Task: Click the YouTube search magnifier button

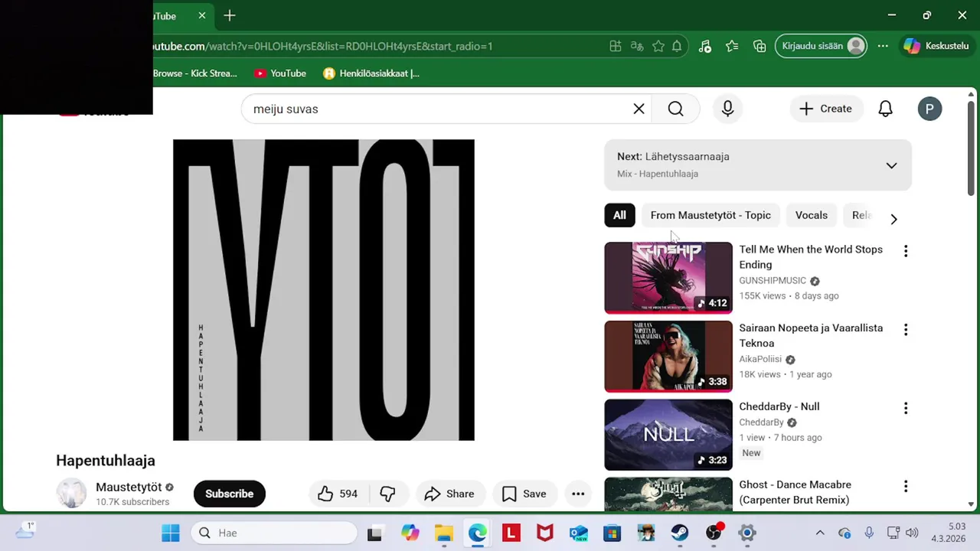Action: 675,109
